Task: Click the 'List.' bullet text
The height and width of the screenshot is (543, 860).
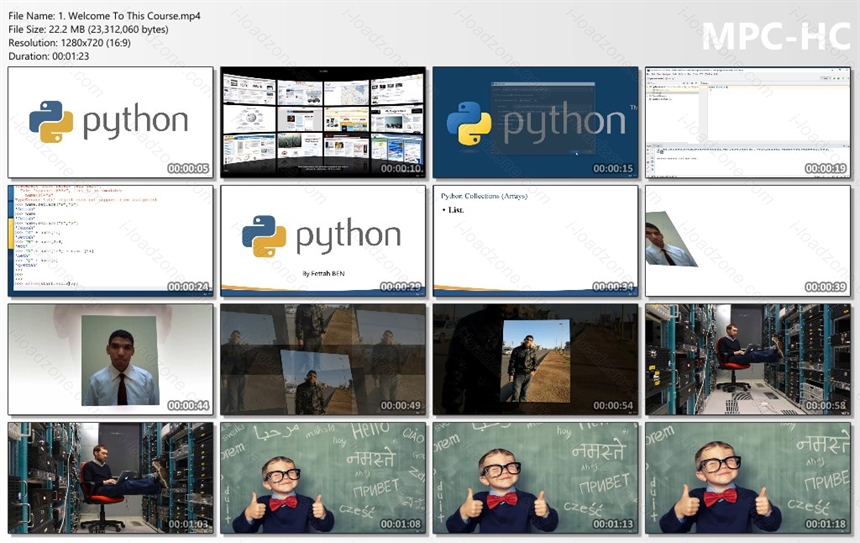Action: 454,210
